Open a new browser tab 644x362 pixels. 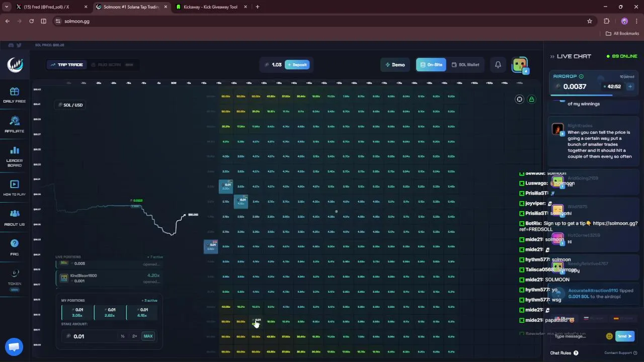pos(257,7)
